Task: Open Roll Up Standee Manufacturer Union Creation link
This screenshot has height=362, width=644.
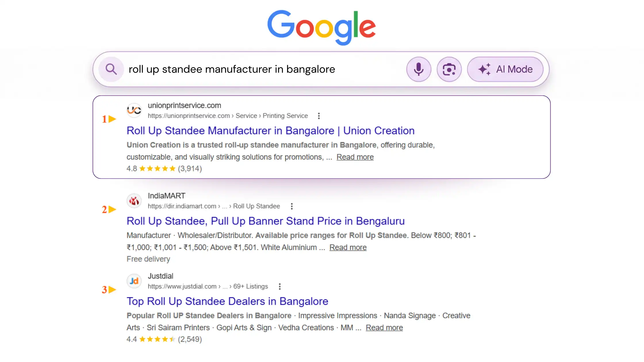Action: click(270, 131)
